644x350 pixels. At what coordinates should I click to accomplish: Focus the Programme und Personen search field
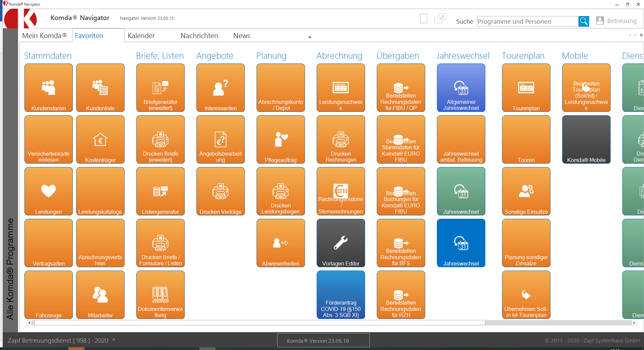[527, 21]
